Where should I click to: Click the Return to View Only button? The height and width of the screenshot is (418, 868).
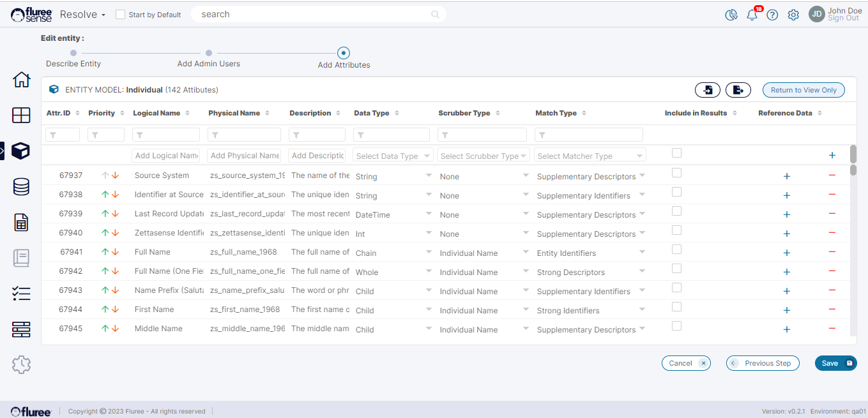[x=803, y=90]
